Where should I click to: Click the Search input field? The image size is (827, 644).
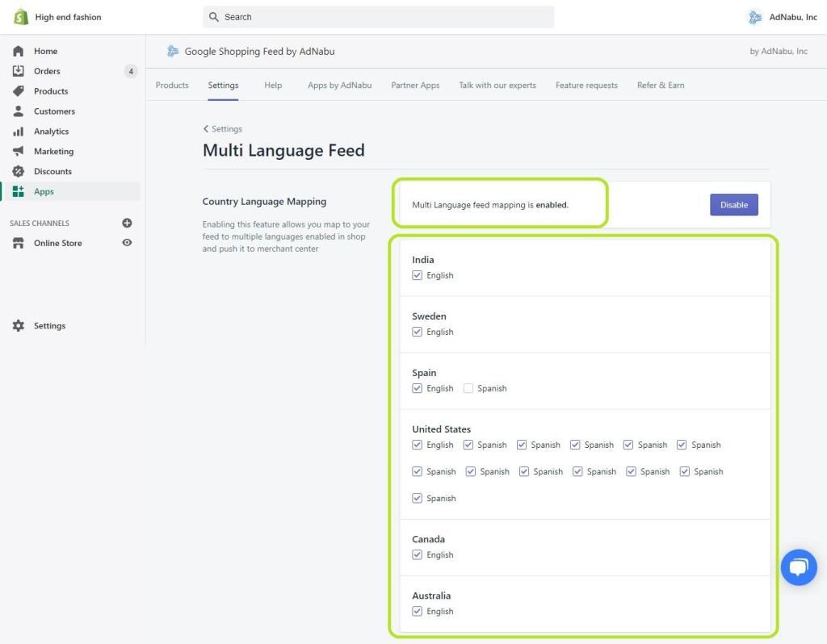pos(378,17)
